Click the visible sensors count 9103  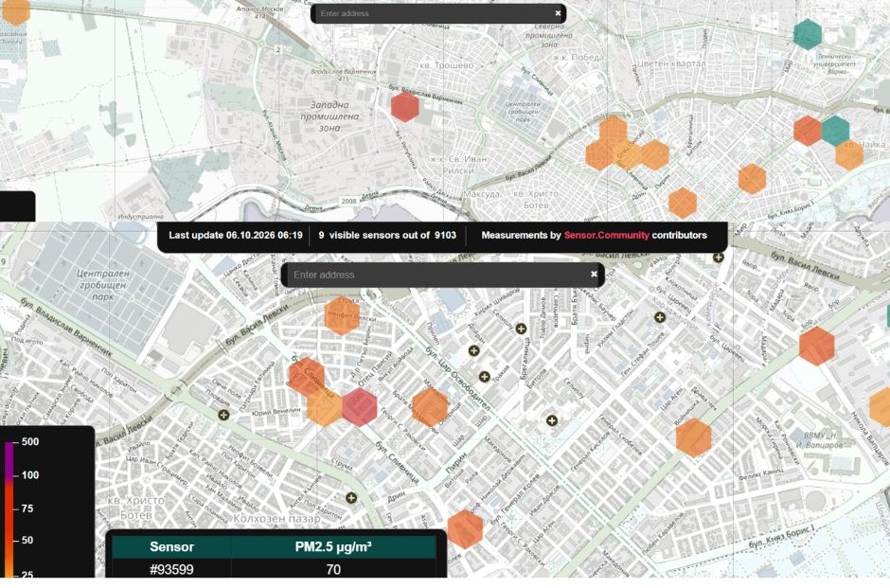pos(446,235)
